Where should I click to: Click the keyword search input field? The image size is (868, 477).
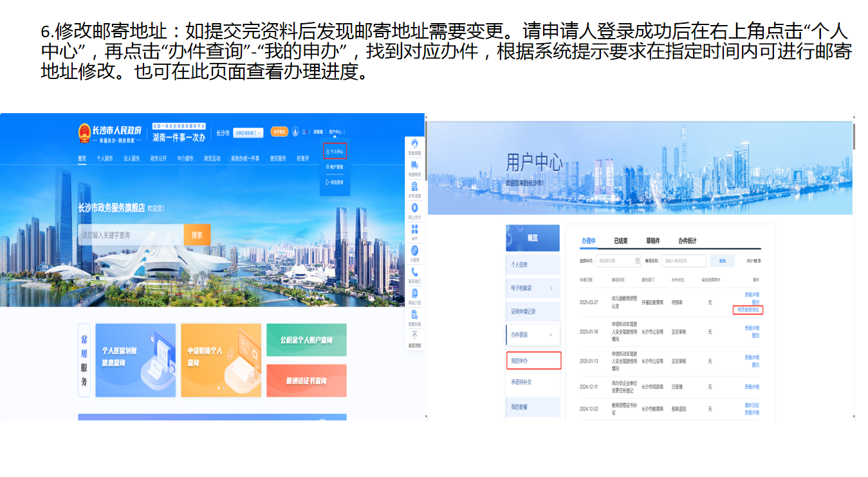[x=131, y=235]
